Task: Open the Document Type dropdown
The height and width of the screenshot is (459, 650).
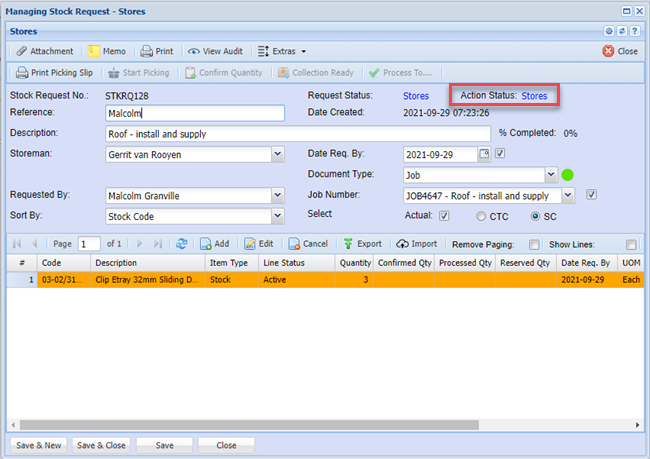Action: pyautogui.click(x=551, y=175)
